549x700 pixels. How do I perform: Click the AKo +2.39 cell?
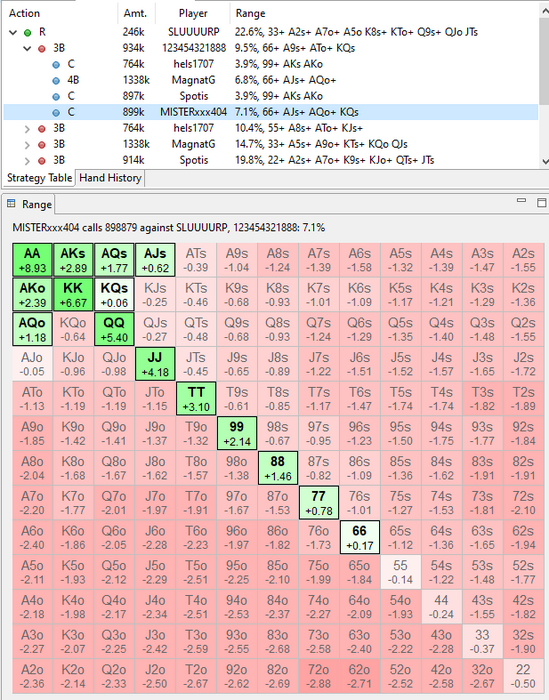(32, 295)
